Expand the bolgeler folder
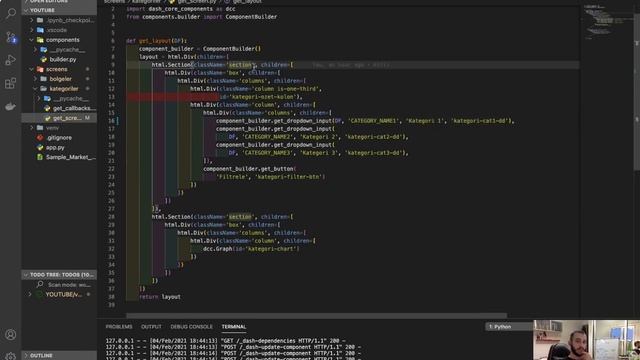640x360 pixels. 36,79
